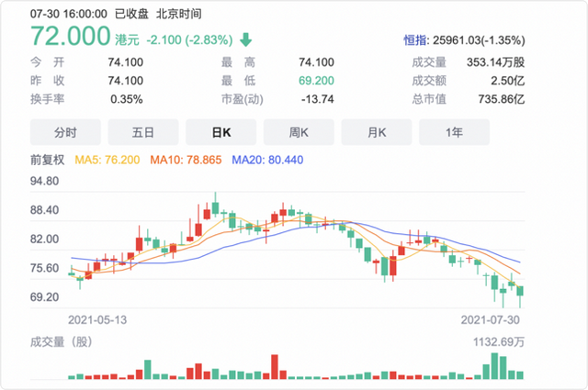The image size is (588, 390).
Task: Click the index value 25961.03(-1.35%)
Action: pos(479,40)
